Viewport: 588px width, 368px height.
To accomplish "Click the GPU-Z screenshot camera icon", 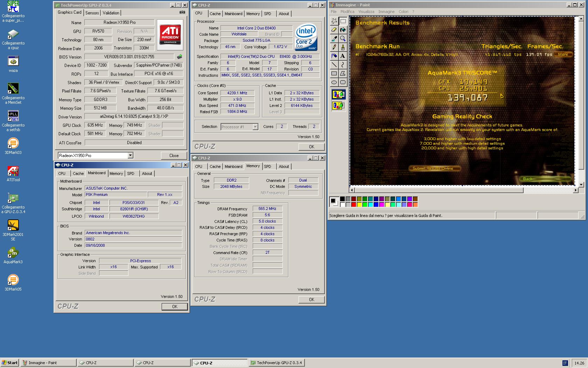I will pyautogui.click(x=182, y=12).
